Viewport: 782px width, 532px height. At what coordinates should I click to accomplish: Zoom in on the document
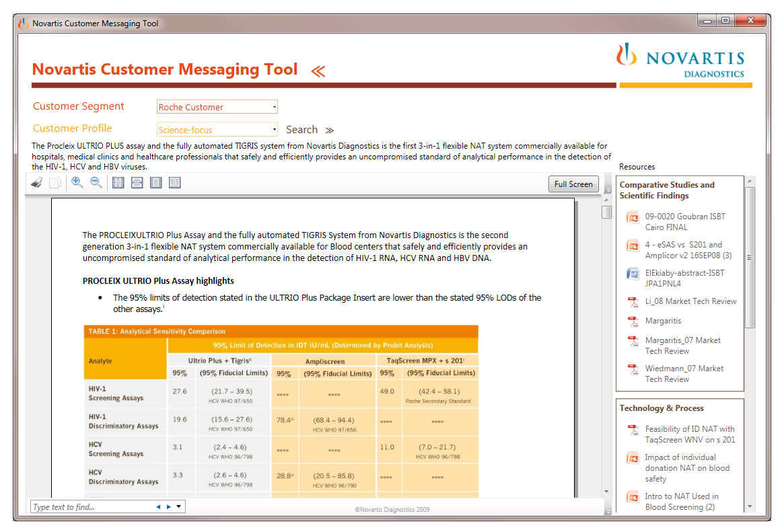[x=77, y=183]
